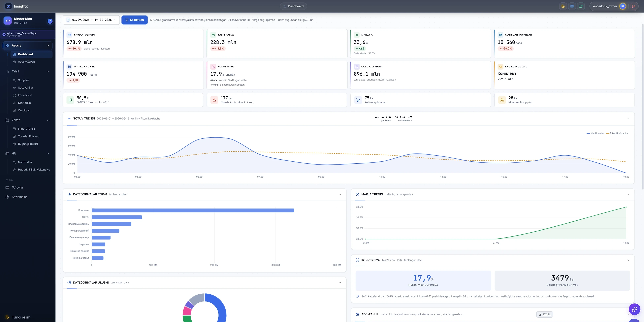Toggle 7 kunlik o'rtacha legend series
Screen dimensions: 644x322
click(x=617, y=133)
